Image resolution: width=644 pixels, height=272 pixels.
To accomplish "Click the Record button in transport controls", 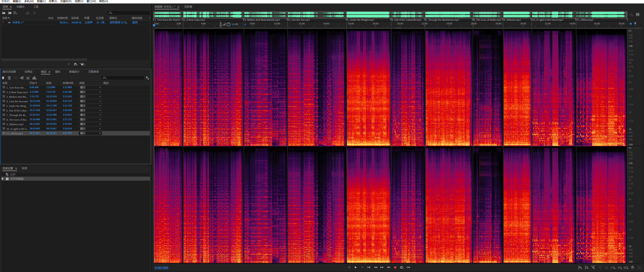I will click(x=395, y=267).
